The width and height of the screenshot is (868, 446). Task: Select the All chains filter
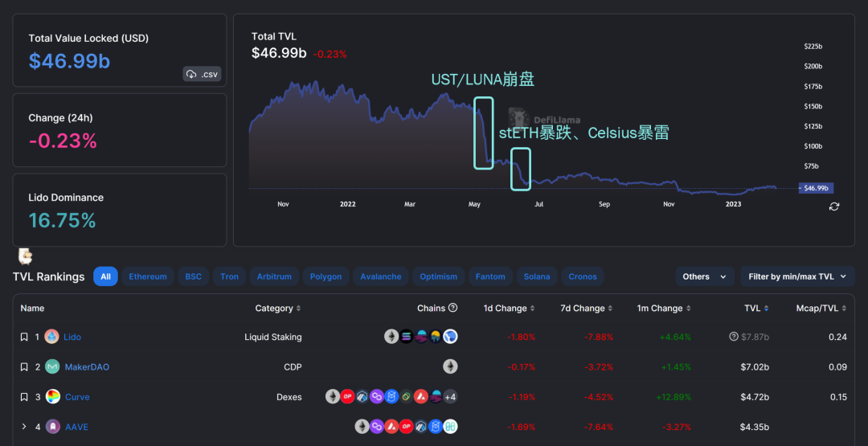pos(106,276)
